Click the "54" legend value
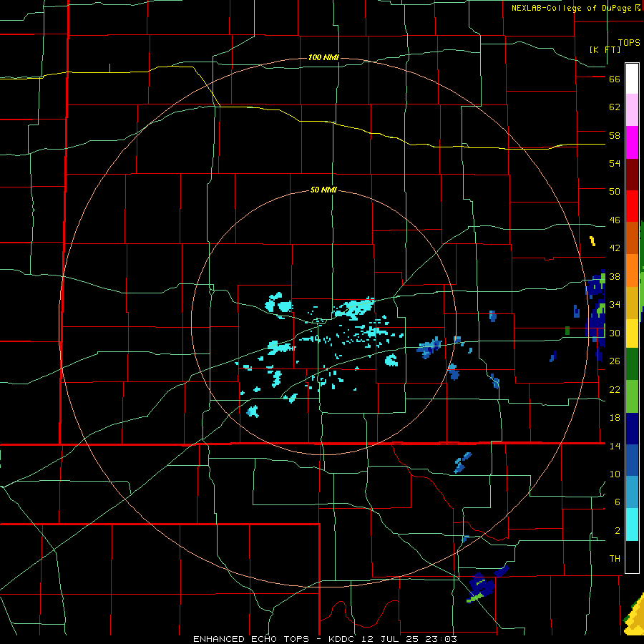The width and height of the screenshot is (644, 644). [615, 163]
